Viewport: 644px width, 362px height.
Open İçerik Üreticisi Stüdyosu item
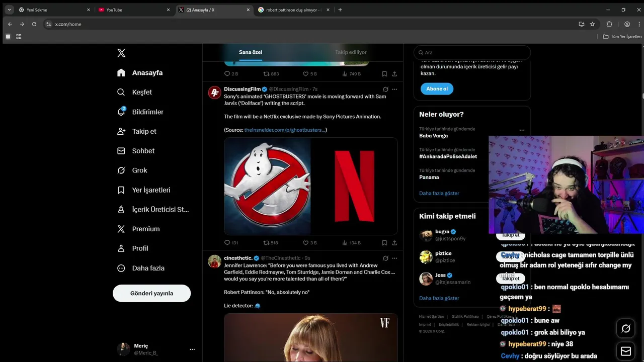coord(153,209)
